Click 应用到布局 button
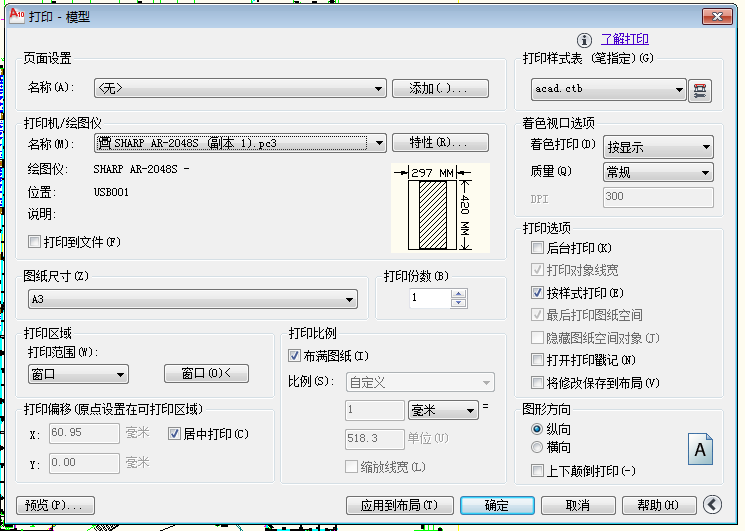The image size is (745, 531). pos(400,505)
